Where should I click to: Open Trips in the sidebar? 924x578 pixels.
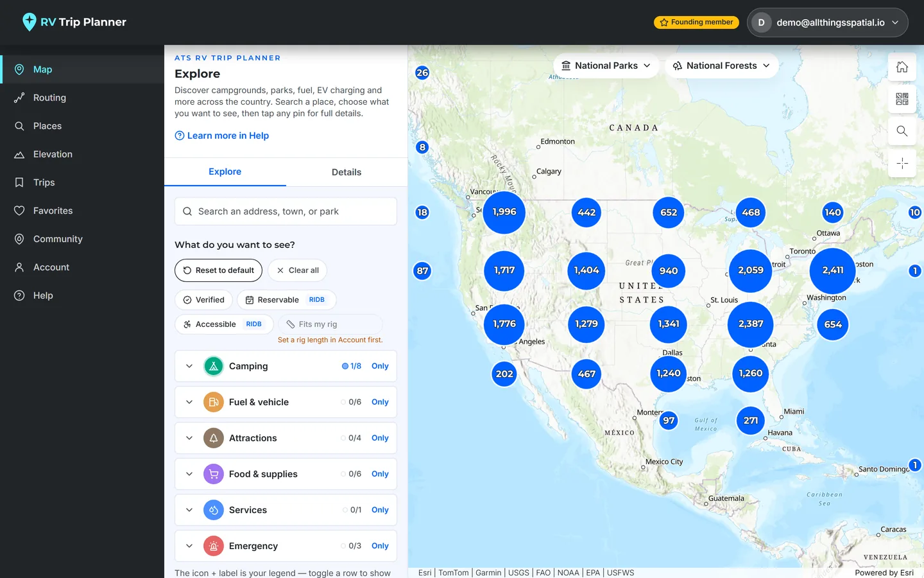coord(82,182)
